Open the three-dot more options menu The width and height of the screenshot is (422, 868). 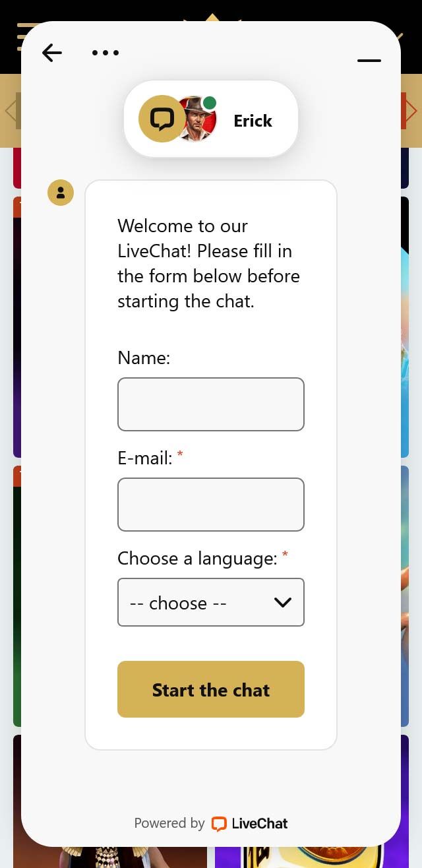pyautogui.click(x=105, y=53)
